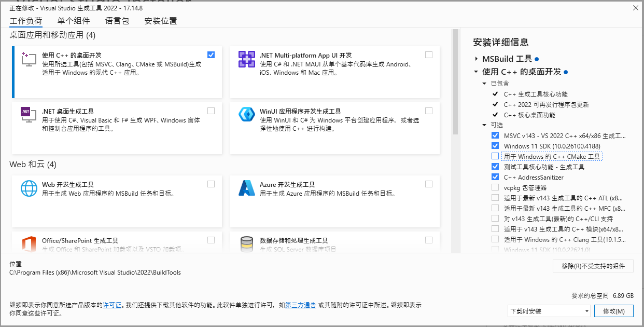Click the .NET 桌面生成工具 icon
Image resolution: width=644 pixels, height=327 pixels.
click(x=29, y=115)
